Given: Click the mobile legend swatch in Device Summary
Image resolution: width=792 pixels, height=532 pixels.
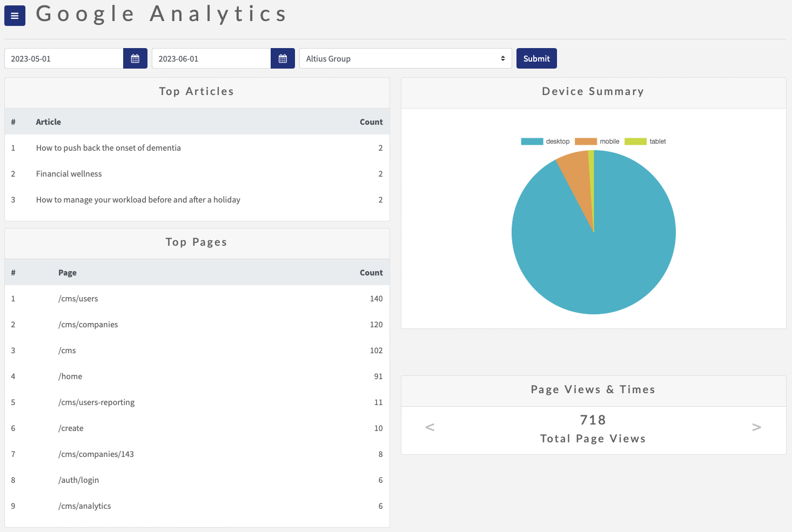Looking at the screenshot, I should (586, 141).
